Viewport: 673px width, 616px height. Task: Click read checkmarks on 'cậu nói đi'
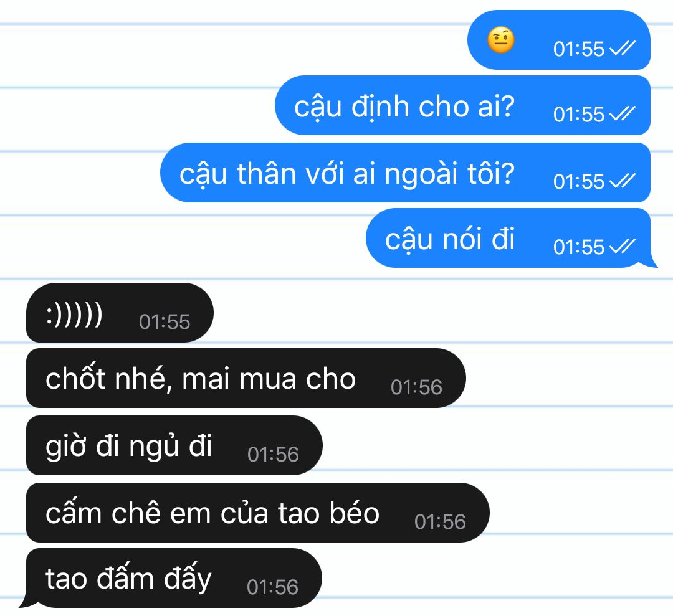coord(623,247)
